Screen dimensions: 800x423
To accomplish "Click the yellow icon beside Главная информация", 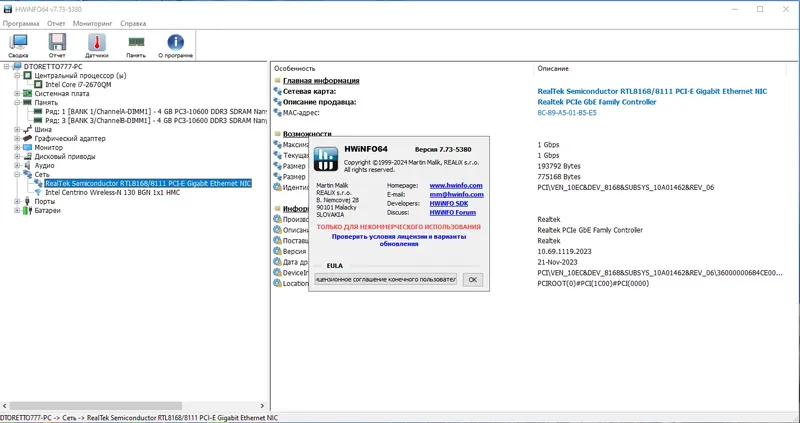I will tap(277, 81).
